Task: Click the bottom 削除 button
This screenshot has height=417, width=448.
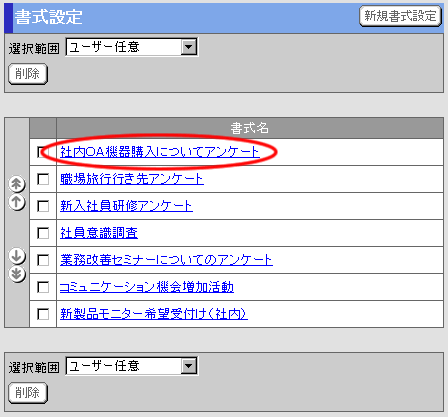Action: point(28,393)
